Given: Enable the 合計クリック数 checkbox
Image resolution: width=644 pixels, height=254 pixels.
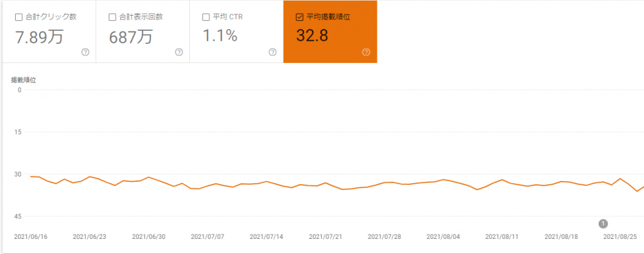Looking at the screenshot, I should coord(18,17).
